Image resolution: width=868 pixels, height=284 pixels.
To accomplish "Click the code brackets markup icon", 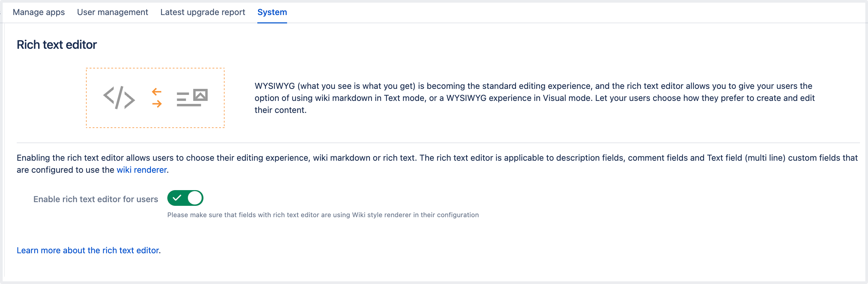I will (119, 98).
